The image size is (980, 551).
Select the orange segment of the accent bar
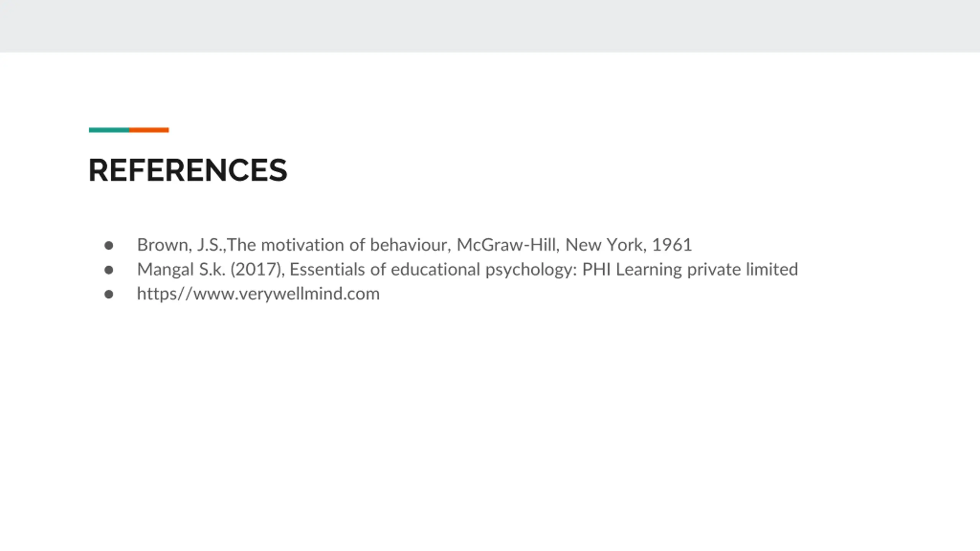pos(149,130)
